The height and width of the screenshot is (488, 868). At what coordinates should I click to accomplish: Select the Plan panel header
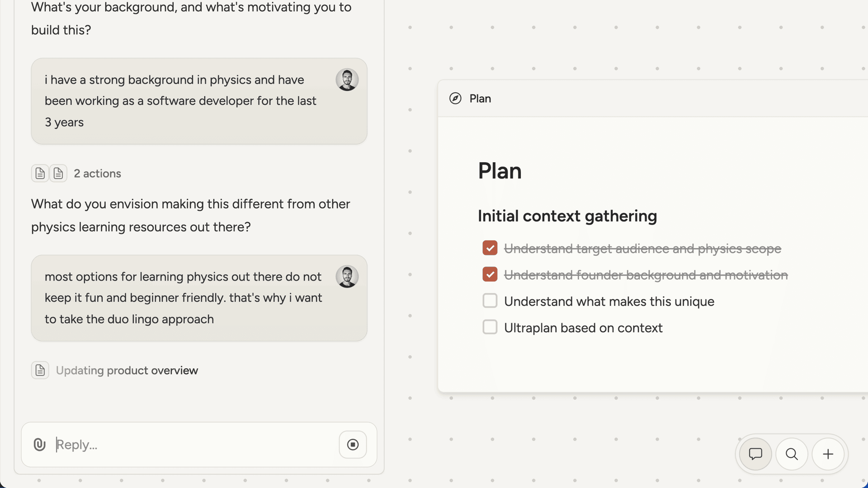click(480, 98)
